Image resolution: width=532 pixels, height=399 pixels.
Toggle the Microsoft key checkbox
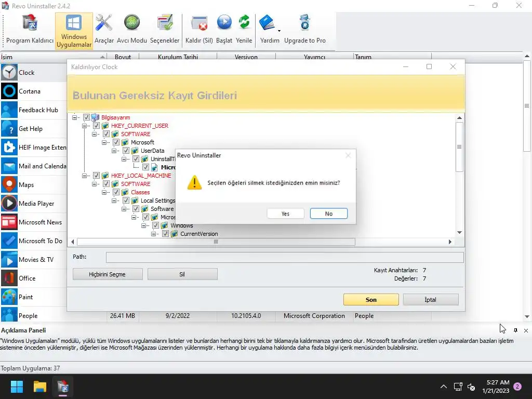[116, 142]
